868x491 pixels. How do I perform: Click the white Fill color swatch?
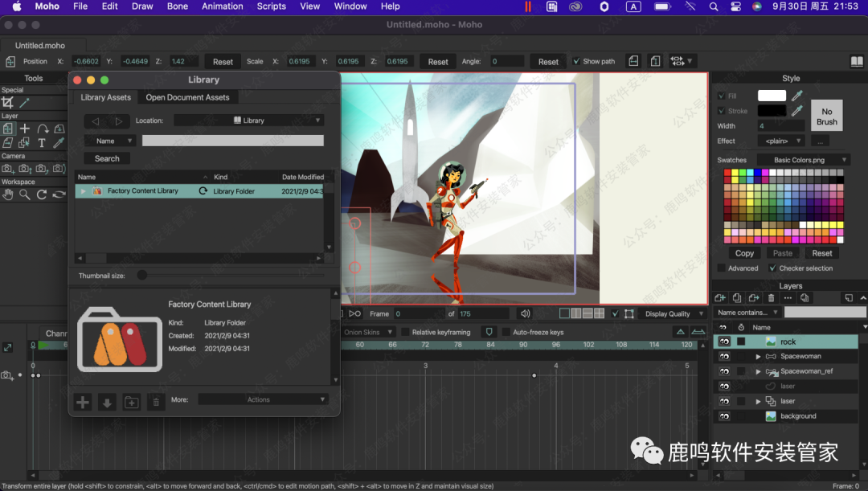(x=772, y=96)
